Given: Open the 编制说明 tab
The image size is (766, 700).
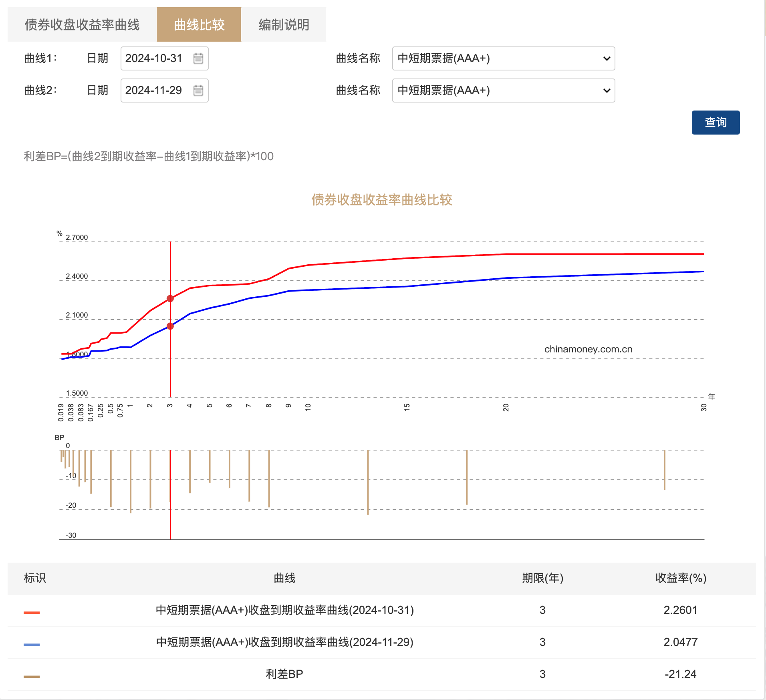Looking at the screenshot, I should pos(283,24).
